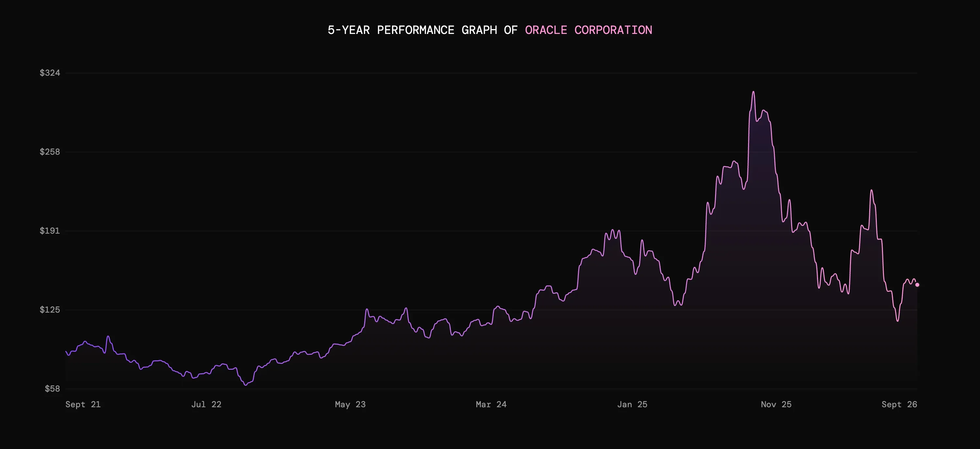Click the $258 y-axis label
Image resolution: width=980 pixels, height=449 pixels.
50,152
